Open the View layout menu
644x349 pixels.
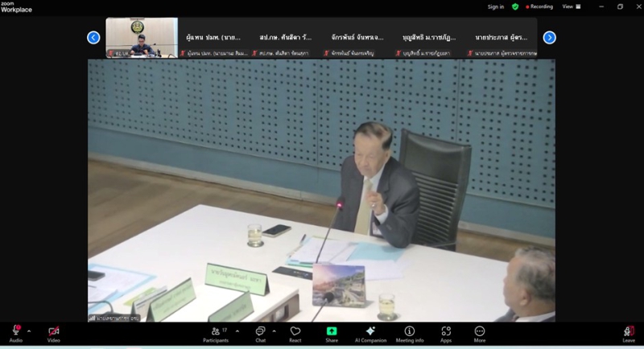[570, 6]
